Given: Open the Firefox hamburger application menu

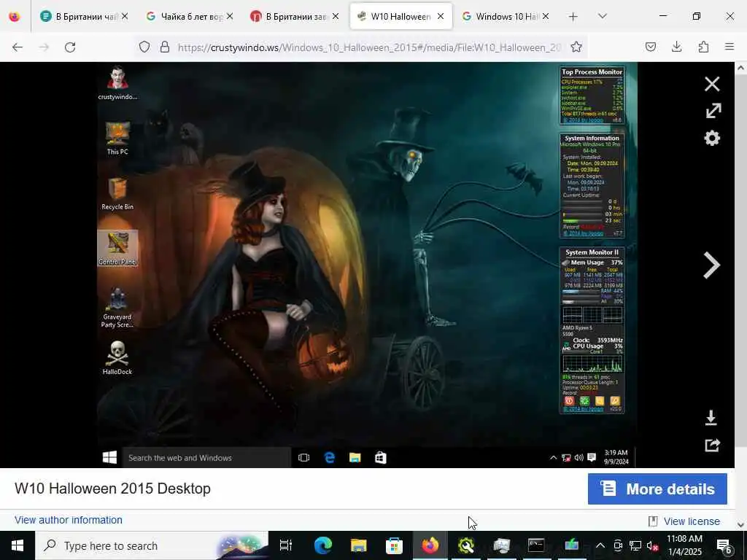Looking at the screenshot, I should [729, 47].
